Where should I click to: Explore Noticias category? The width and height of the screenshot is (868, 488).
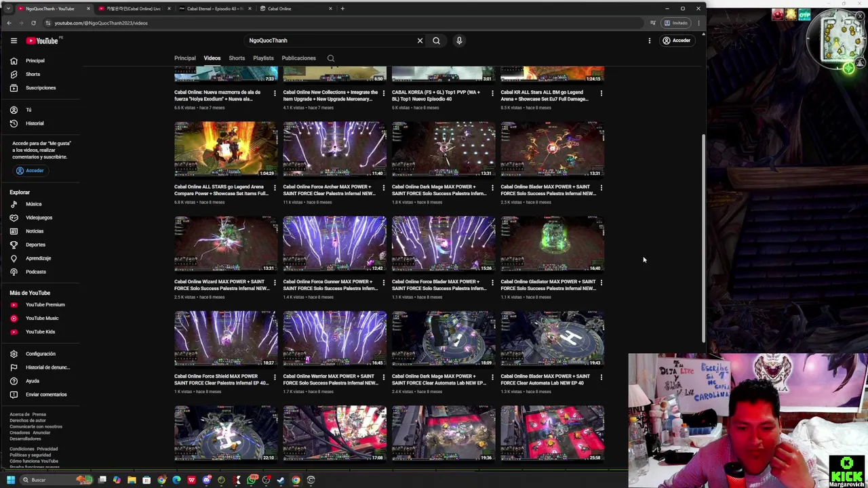point(35,231)
